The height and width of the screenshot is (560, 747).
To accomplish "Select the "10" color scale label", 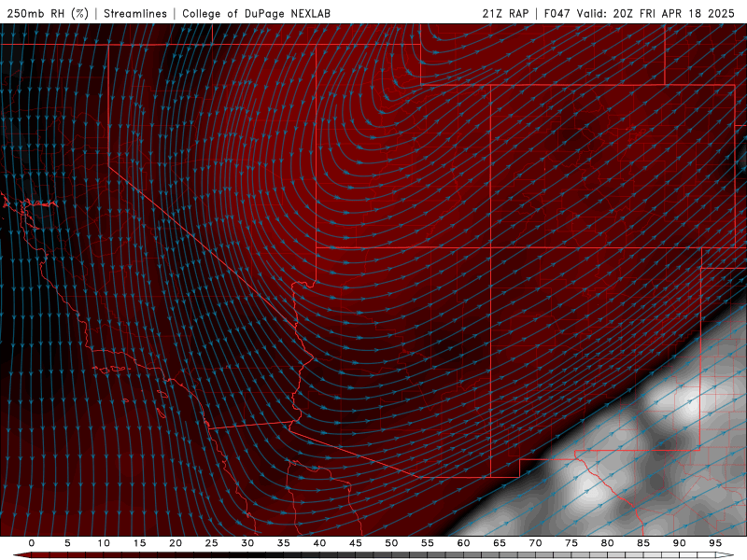I will point(104,543).
